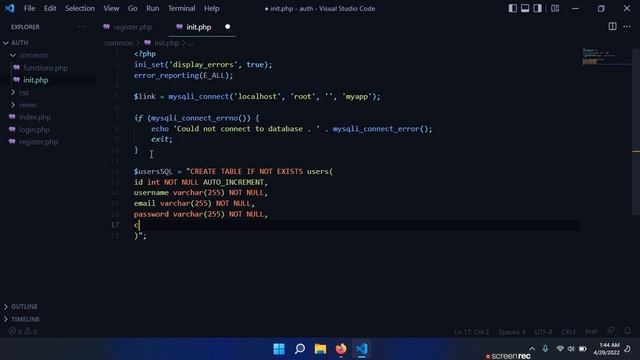
Task: Open the Terminal menu
Action: click(x=181, y=8)
